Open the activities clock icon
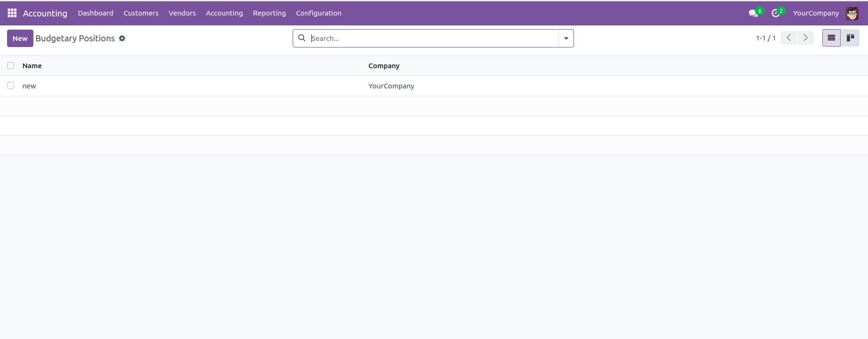Screen dimensions: 868x339 (775, 13)
